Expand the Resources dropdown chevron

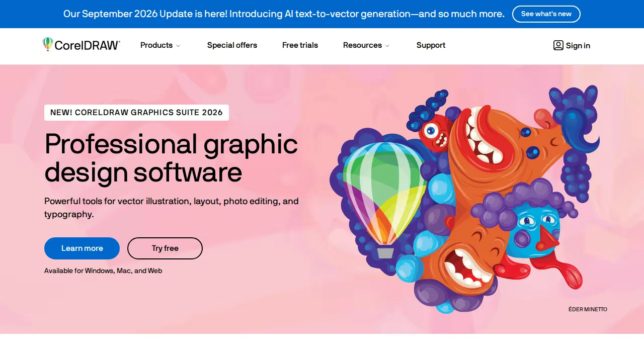[x=387, y=46]
